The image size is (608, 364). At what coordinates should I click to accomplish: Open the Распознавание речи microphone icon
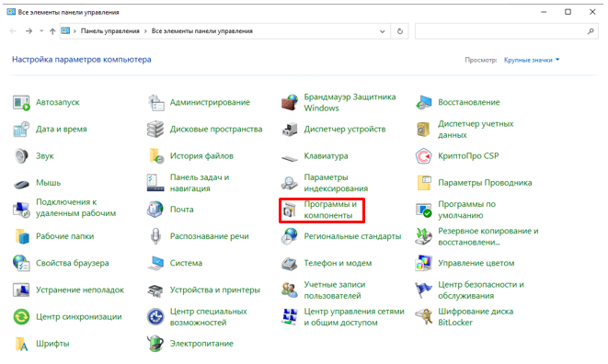155,236
